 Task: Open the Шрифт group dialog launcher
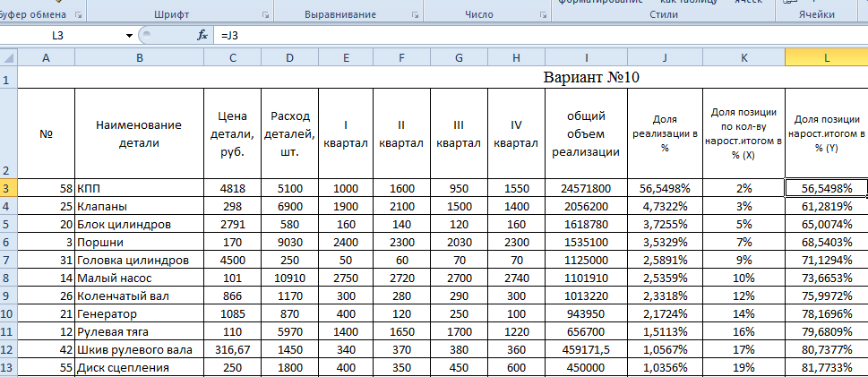click(266, 15)
